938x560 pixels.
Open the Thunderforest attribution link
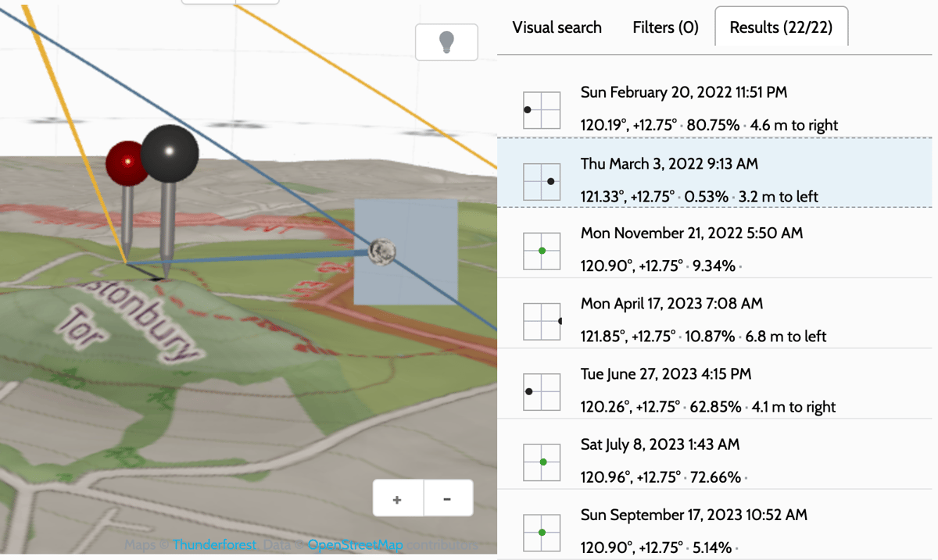pyautogui.click(x=213, y=545)
